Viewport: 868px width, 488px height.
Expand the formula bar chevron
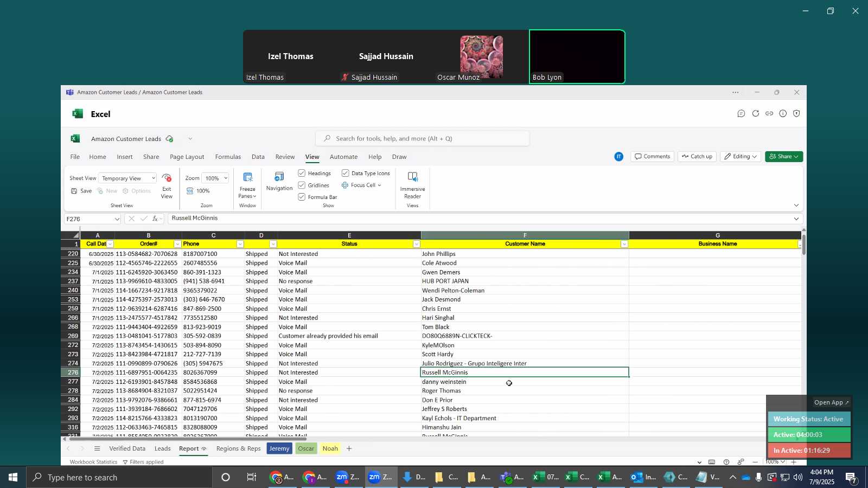[796, 219]
